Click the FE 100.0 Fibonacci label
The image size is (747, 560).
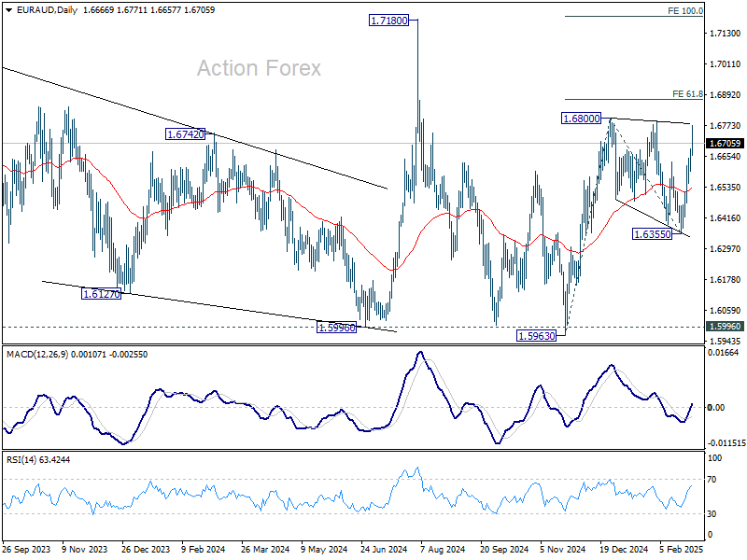tap(684, 10)
